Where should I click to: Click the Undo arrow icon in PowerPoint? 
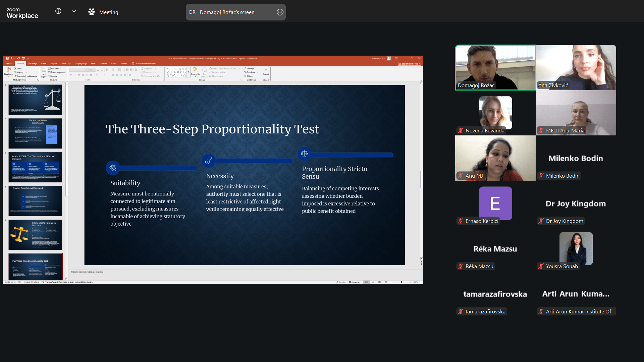pyautogui.click(x=12, y=58)
